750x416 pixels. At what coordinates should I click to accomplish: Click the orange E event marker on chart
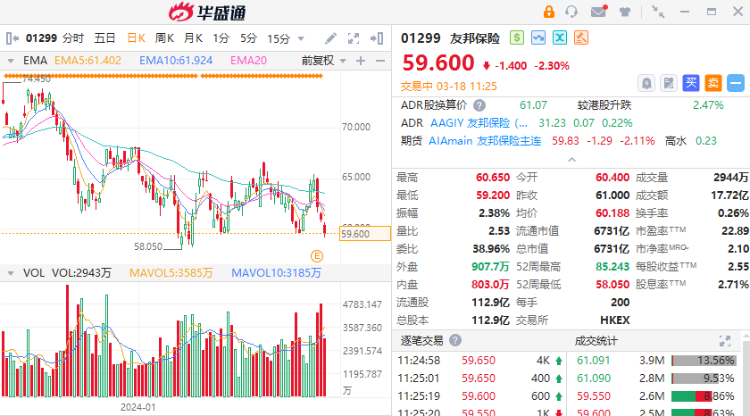click(317, 256)
